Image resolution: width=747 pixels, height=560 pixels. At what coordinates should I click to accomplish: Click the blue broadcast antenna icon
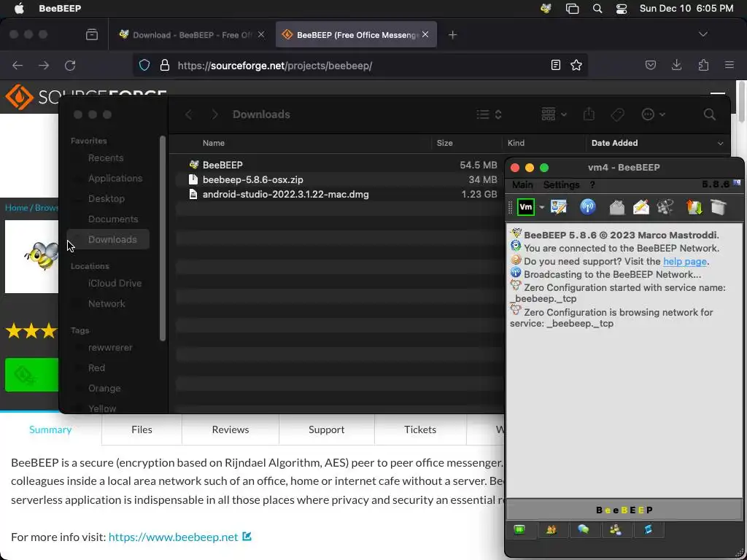pos(588,206)
